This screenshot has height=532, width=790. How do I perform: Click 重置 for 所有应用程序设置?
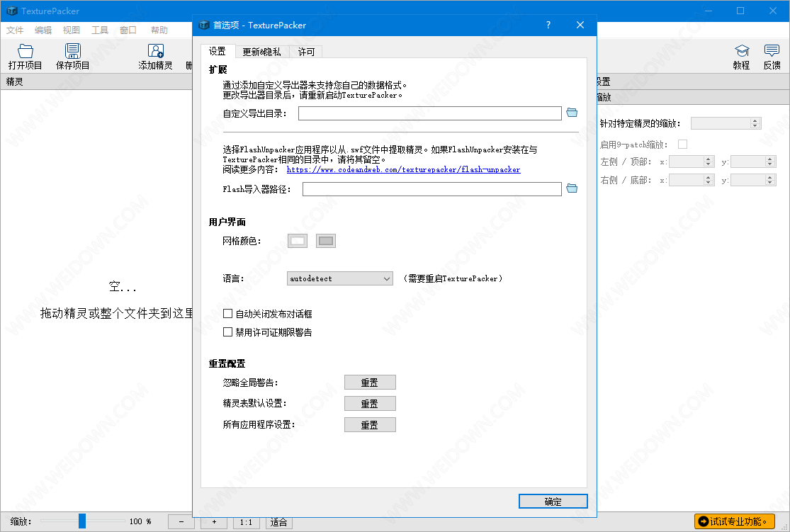370,425
